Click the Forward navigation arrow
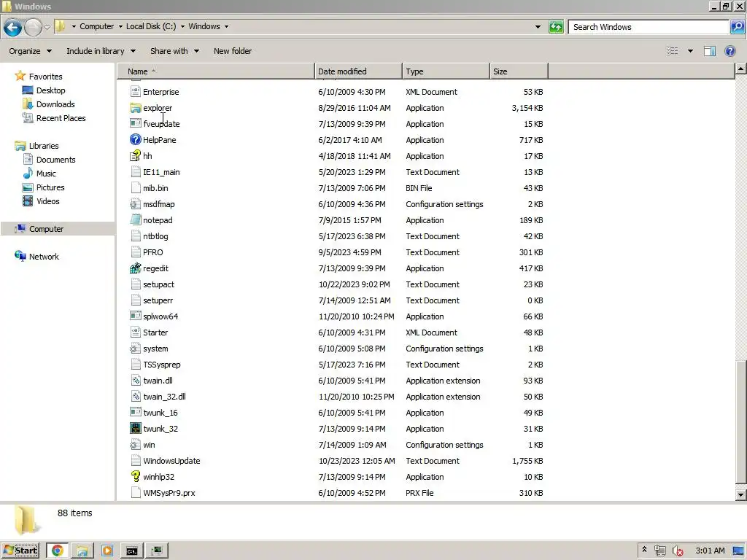The height and width of the screenshot is (560, 747). pos(33,27)
